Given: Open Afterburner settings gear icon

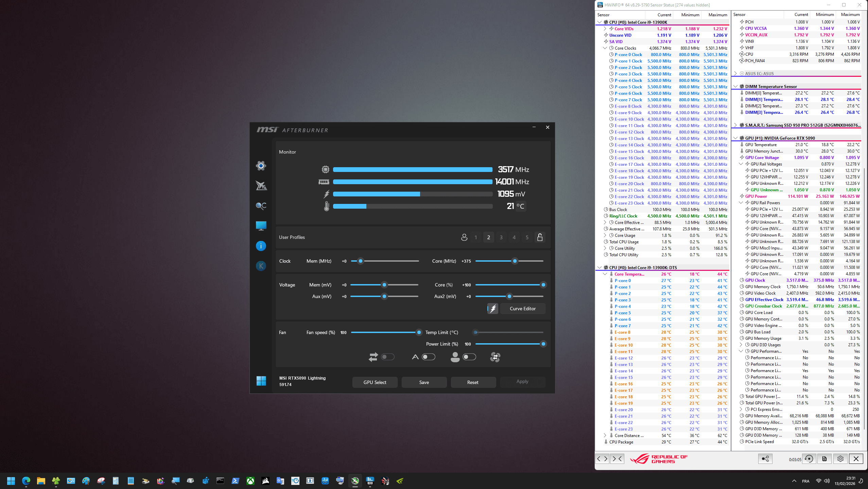Looking at the screenshot, I should [261, 166].
